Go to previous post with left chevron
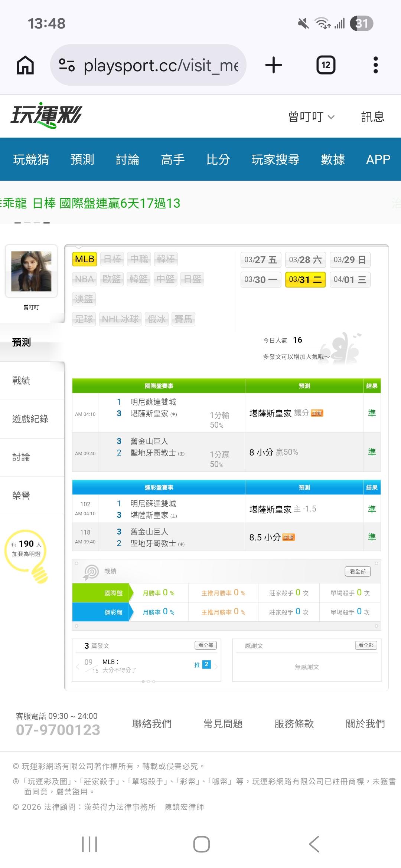Viewport: 401px width, 868px height. [78, 667]
